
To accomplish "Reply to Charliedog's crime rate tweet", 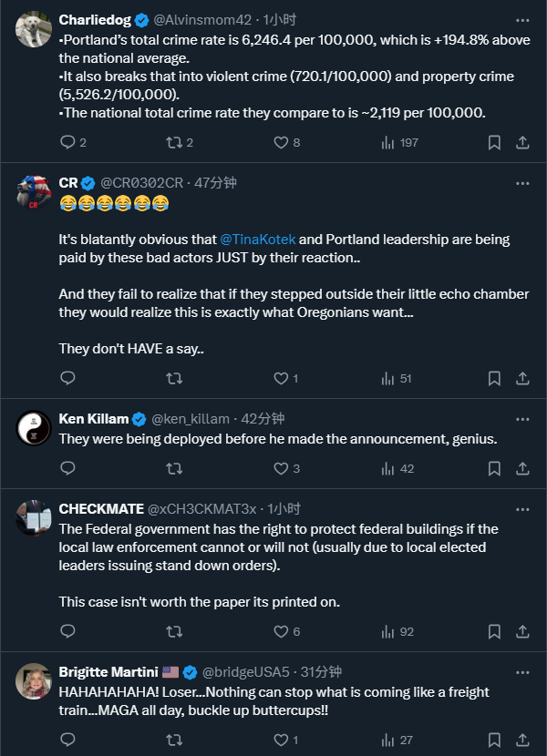I will [67, 142].
